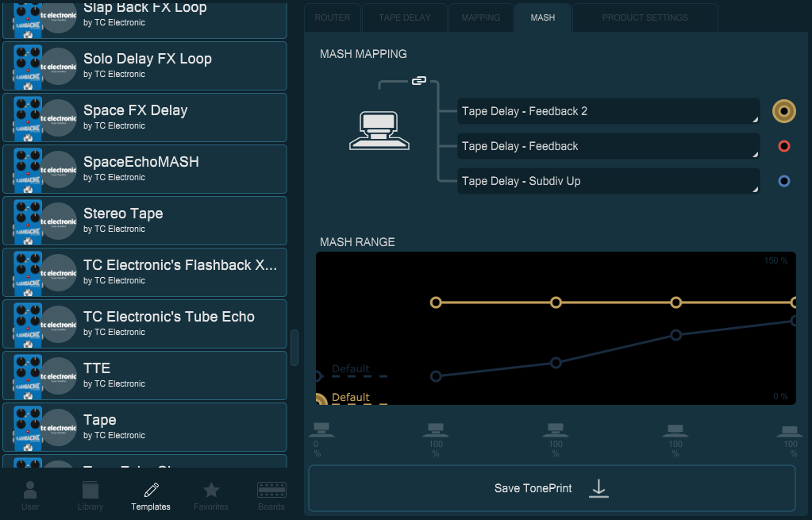
Task: Click the pedal thumbnail beside Stereo Tape
Action: point(28,221)
